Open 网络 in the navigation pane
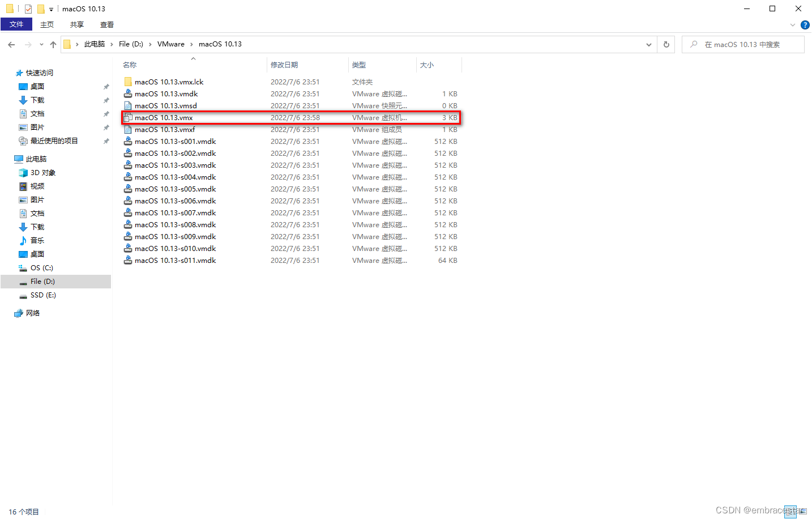The width and height of the screenshot is (812, 519). (33, 313)
